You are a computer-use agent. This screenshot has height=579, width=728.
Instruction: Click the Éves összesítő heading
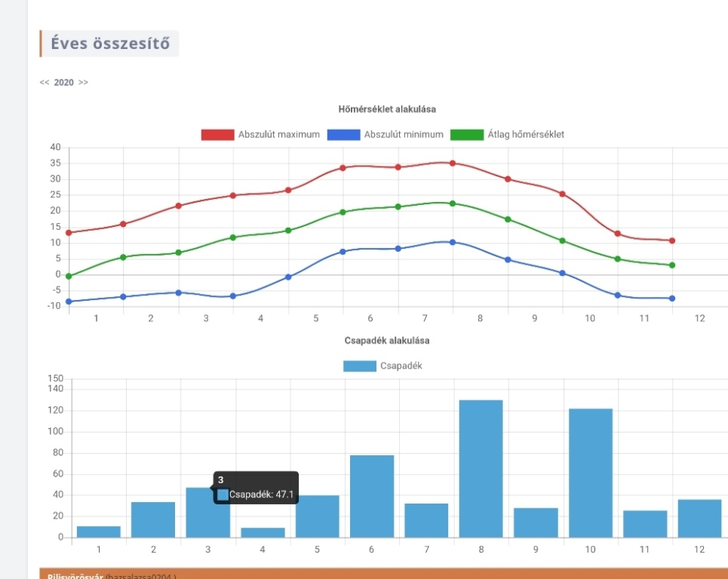pos(109,44)
